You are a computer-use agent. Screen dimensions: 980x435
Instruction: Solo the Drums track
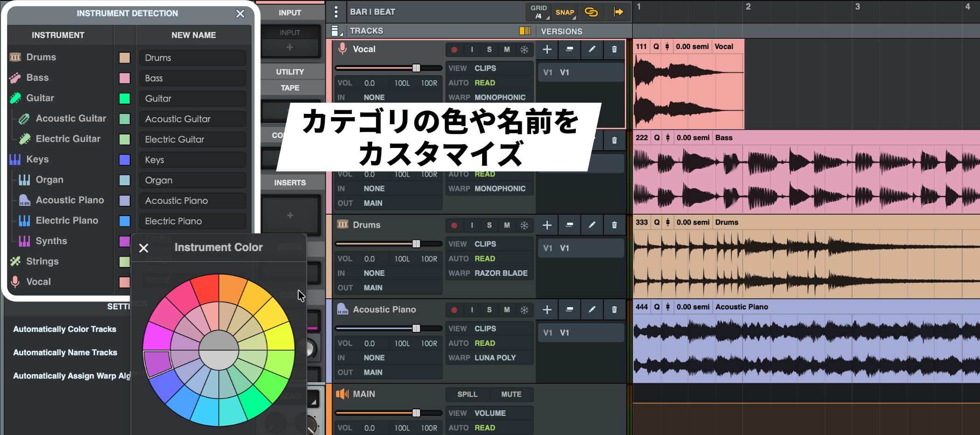489,225
